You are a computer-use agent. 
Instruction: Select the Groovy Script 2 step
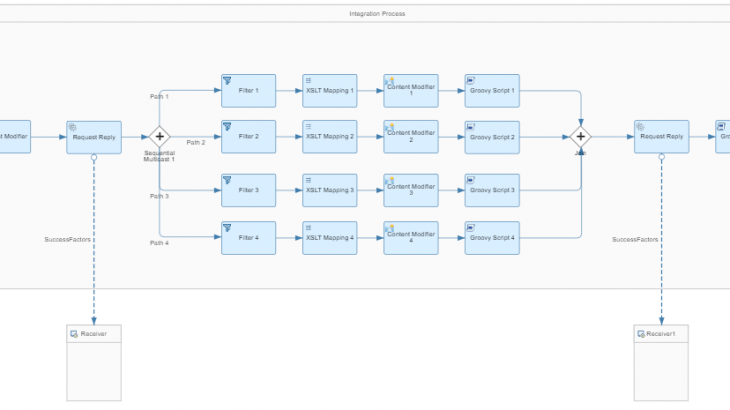pyautogui.click(x=492, y=137)
